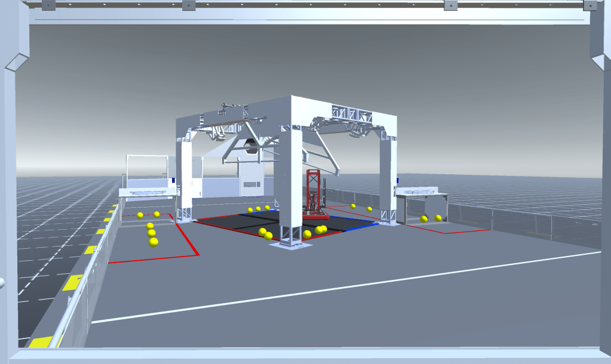The width and height of the screenshot is (611, 364).
Task: Click the top-left frame bolt bracket
Action: (48, 6)
